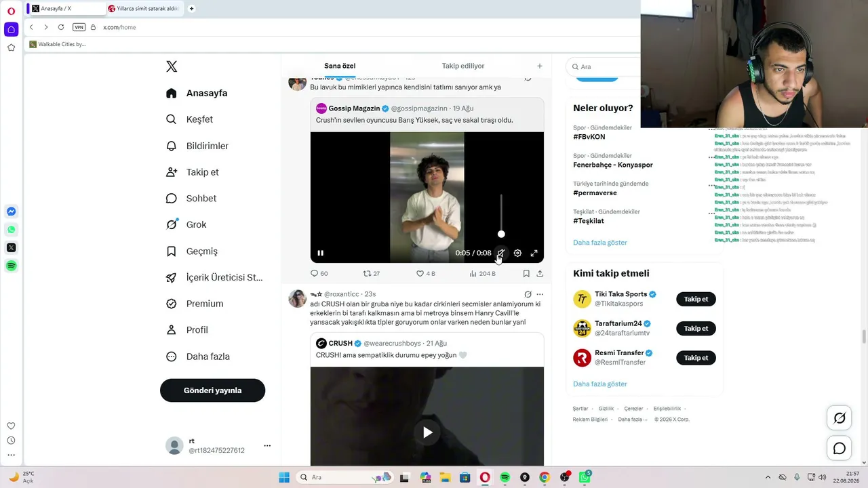868x488 pixels.
Task: Toggle mute on the video player
Action: (x=501, y=253)
